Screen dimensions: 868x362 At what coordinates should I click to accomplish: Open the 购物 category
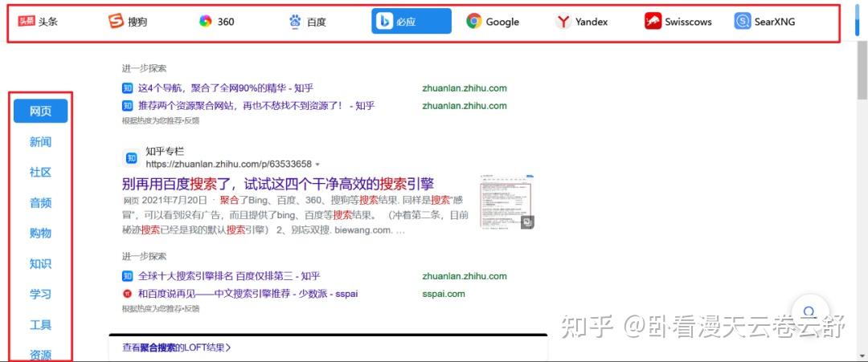[x=40, y=234]
